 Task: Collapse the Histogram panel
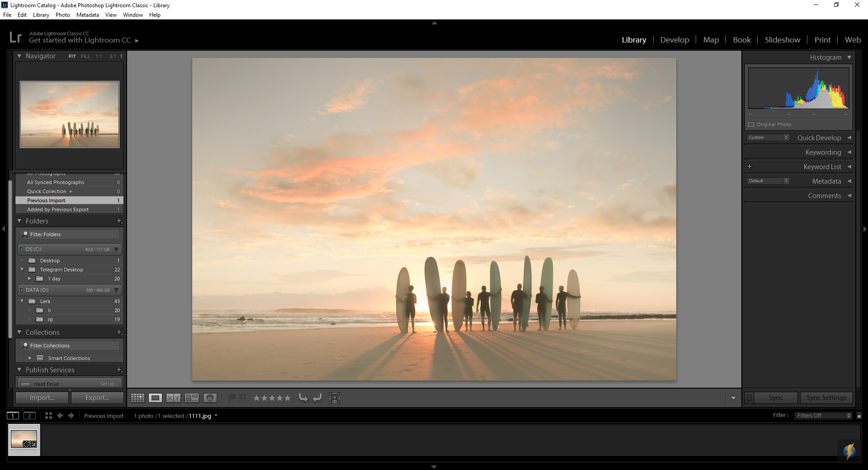[849, 57]
